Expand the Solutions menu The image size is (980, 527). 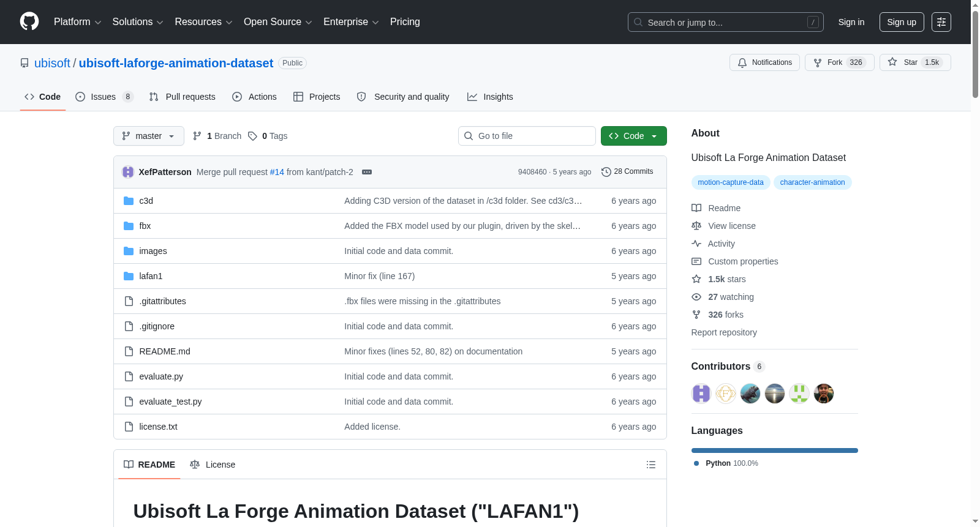tap(138, 22)
